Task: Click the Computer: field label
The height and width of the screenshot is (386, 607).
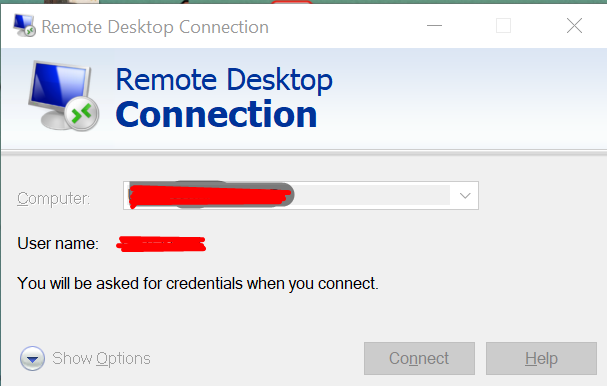Action: point(53,199)
